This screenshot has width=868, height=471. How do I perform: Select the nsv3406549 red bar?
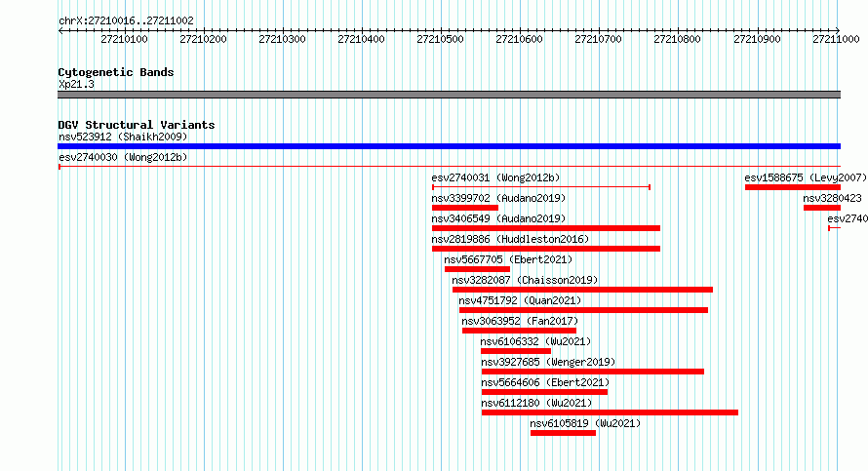coord(546,228)
